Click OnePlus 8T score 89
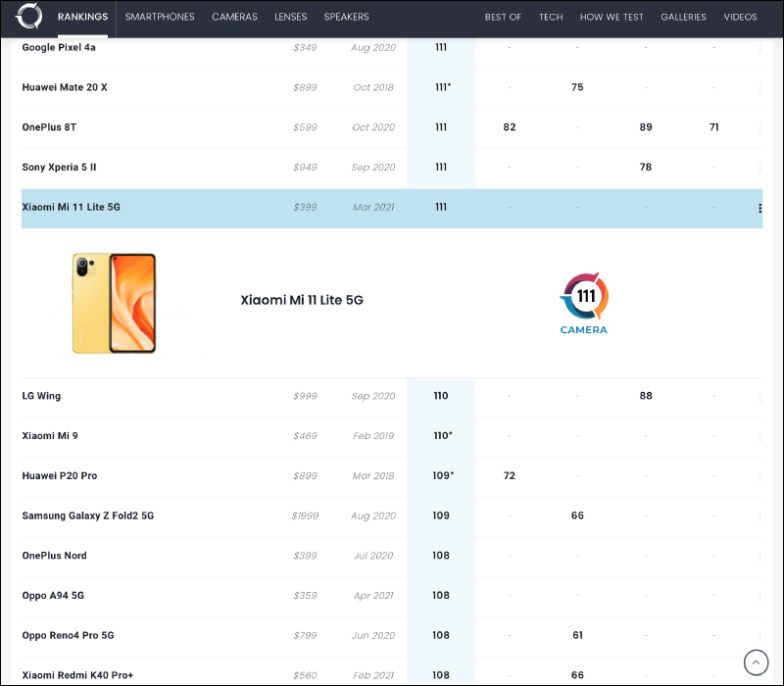Image resolution: width=784 pixels, height=686 pixels. pos(646,127)
